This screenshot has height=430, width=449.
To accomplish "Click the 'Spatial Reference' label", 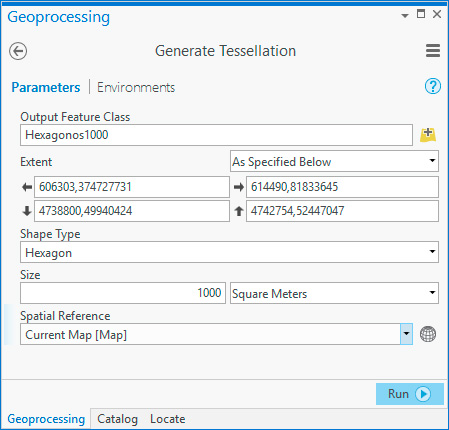I will pyautogui.click(x=65, y=316).
